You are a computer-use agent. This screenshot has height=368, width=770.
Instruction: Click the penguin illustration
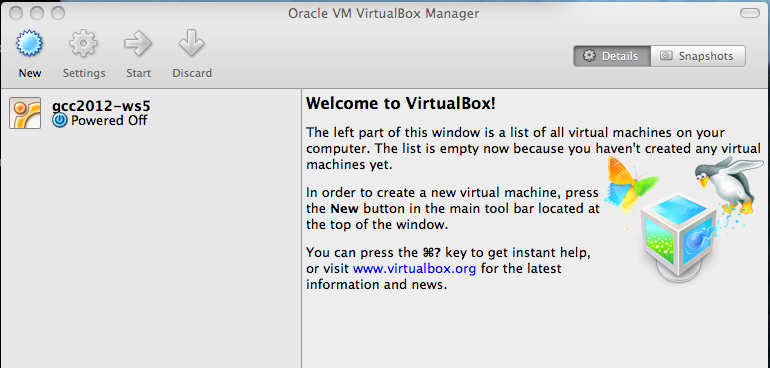[728, 184]
